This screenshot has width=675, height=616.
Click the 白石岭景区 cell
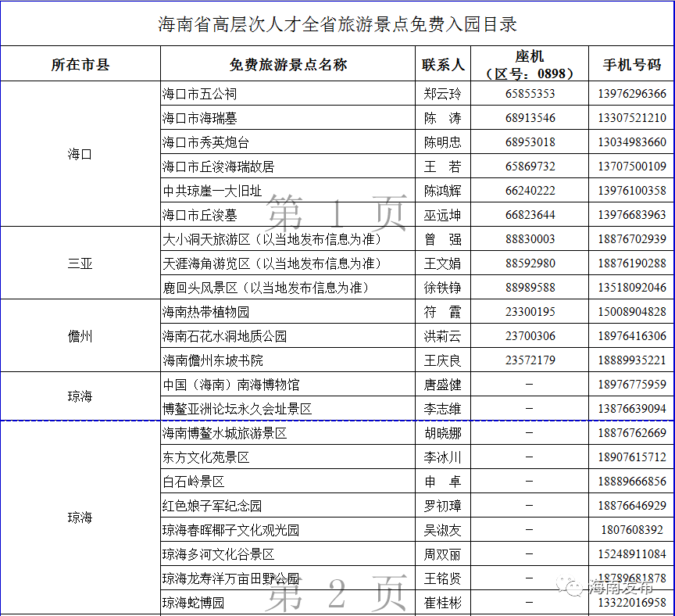288,481
